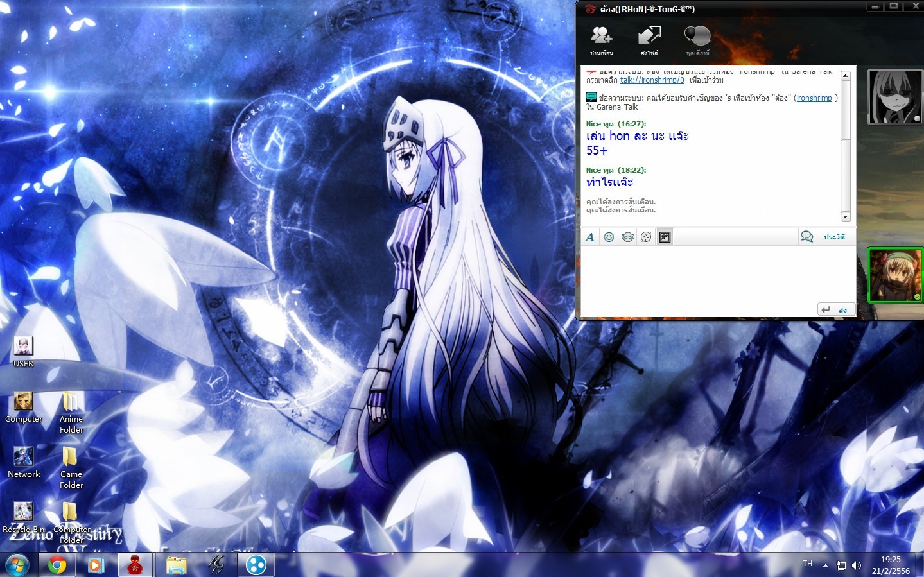Viewport: 924px width, 577px height.
Task: Click scroll-down arrow of chat history
Action: 846,217
